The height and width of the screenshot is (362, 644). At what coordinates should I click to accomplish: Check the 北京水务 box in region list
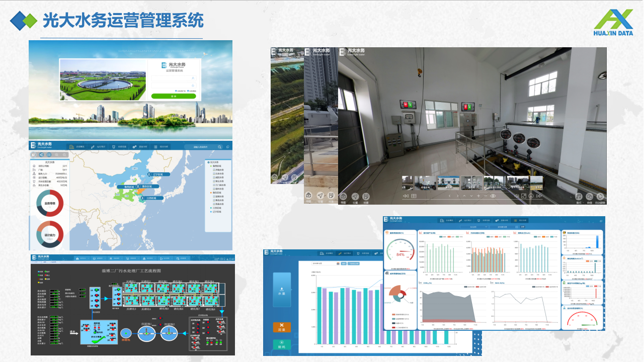(x=214, y=174)
